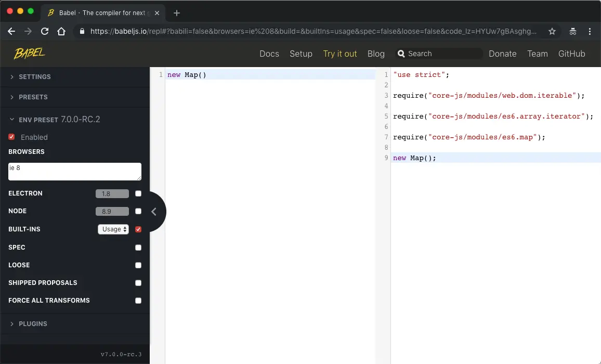Image resolution: width=601 pixels, height=364 pixels.
Task: Toggle the Force All Transforms checkbox
Action: [138, 301]
